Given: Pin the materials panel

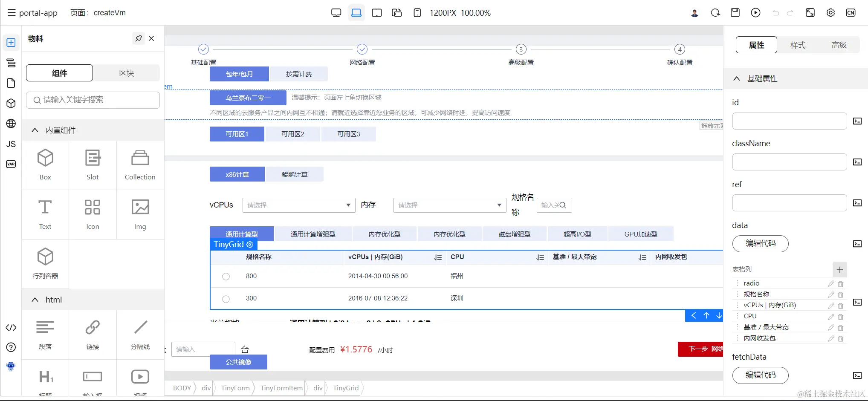Looking at the screenshot, I should click(x=139, y=38).
